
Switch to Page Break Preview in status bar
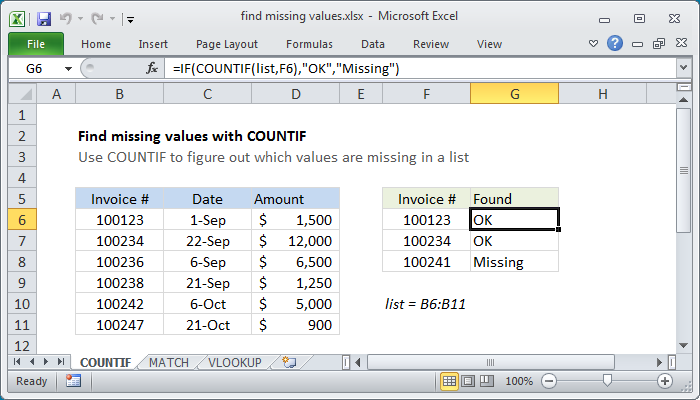tap(488, 381)
